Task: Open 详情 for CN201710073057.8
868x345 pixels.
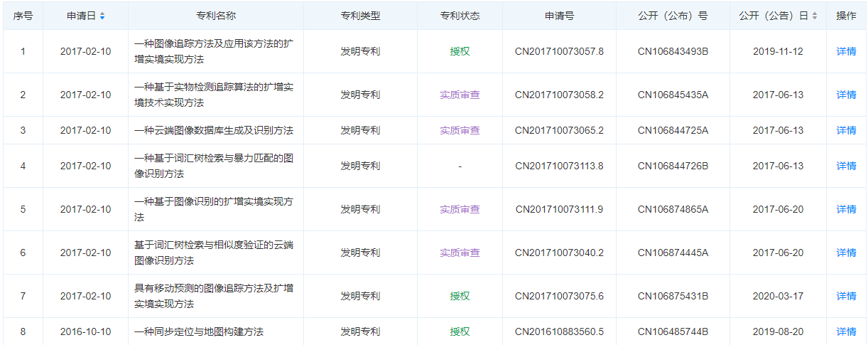Action: pos(846,51)
